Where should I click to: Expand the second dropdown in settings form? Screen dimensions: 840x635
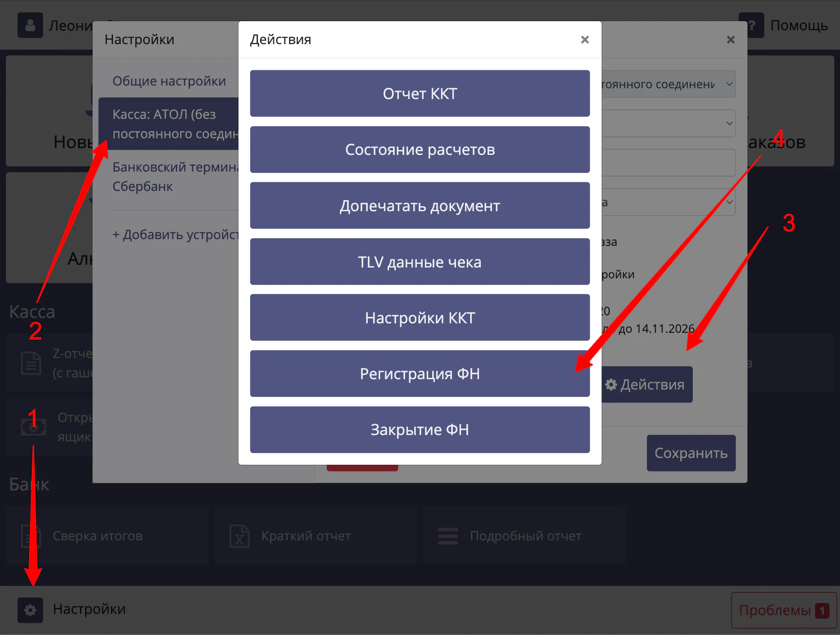pos(668,123)
